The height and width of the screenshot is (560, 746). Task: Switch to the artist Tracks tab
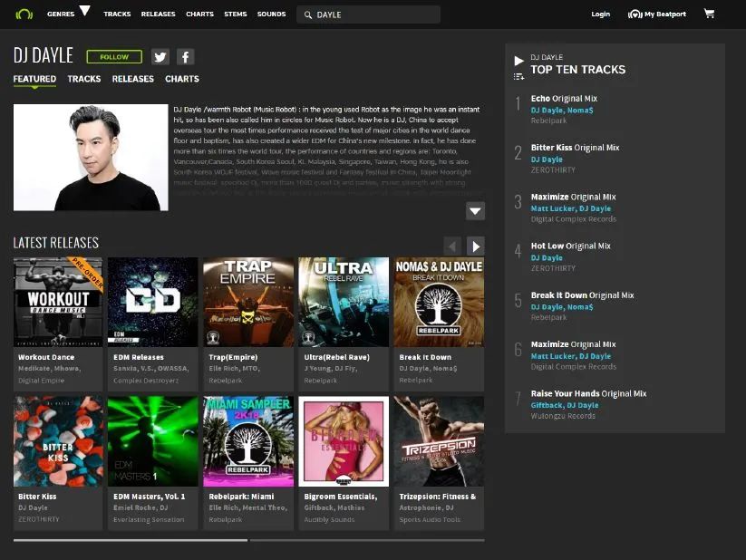83,79
